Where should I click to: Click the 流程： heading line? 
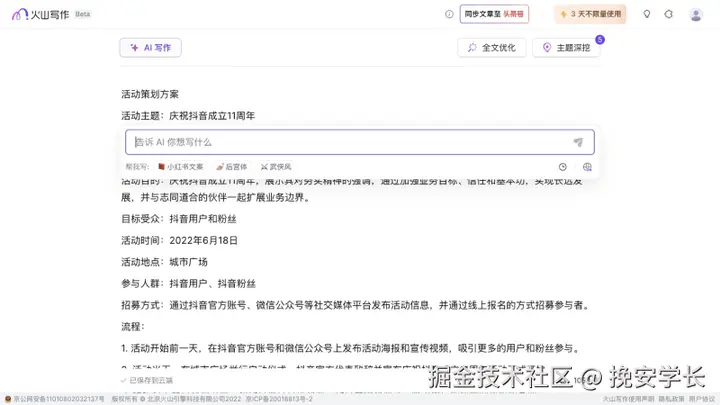coord(133,327)
